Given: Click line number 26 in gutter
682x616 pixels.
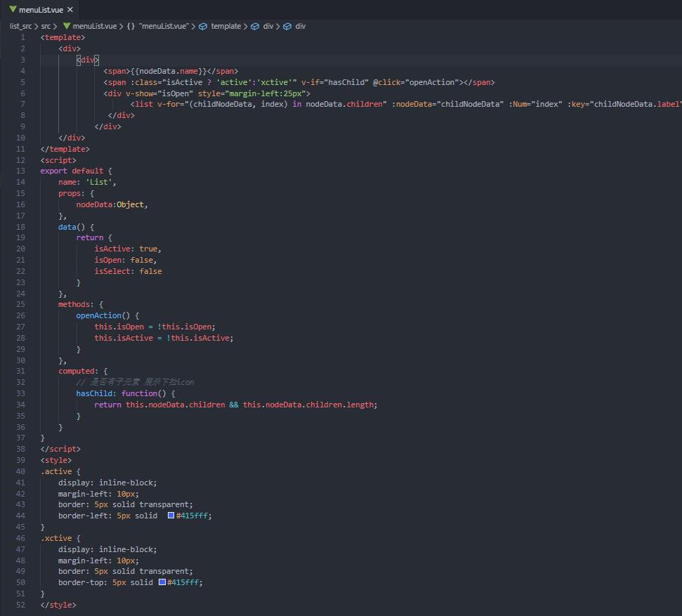Looking at the screenshot, I should pos(20,315).
